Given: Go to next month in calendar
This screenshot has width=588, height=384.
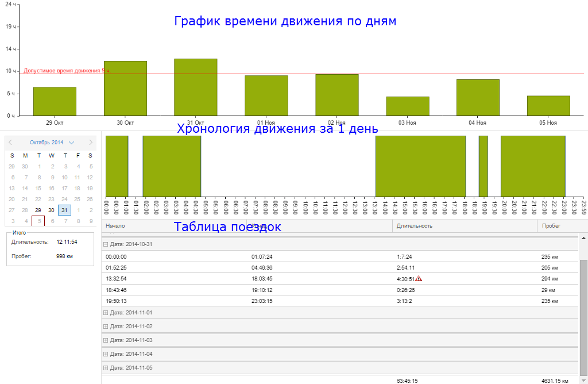Looking at the screenshot, I should (x=90, y=142).
